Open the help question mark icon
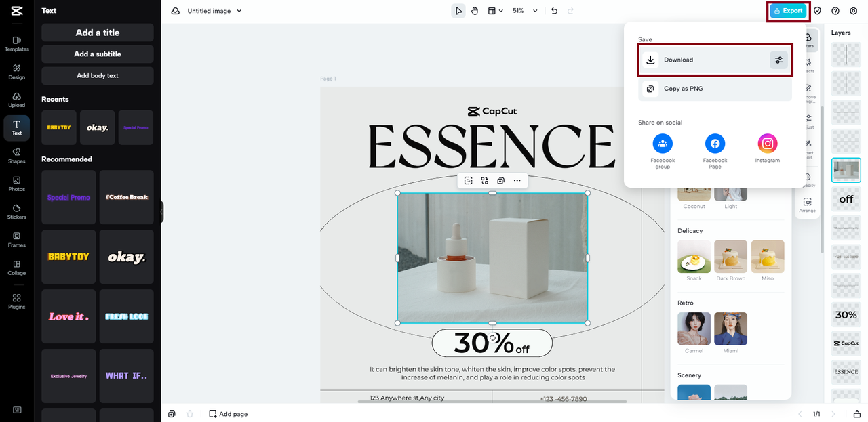The width and height of the screenshot is (868, 422). coord(835,11)
